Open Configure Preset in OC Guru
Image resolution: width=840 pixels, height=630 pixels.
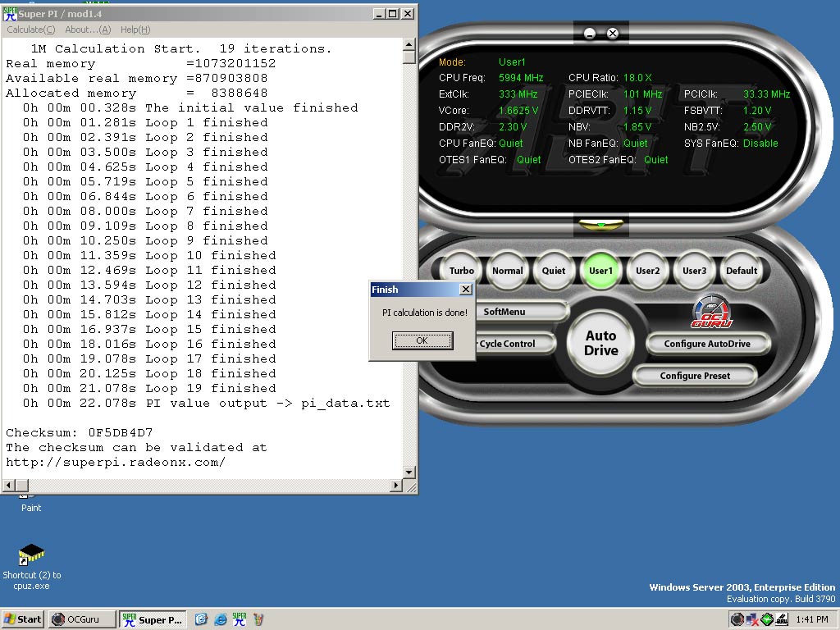pos(695,376)
